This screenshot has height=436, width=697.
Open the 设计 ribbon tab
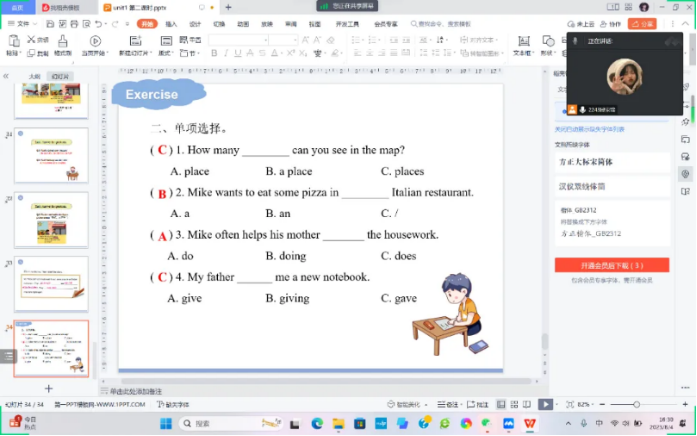tap(195, 23)
